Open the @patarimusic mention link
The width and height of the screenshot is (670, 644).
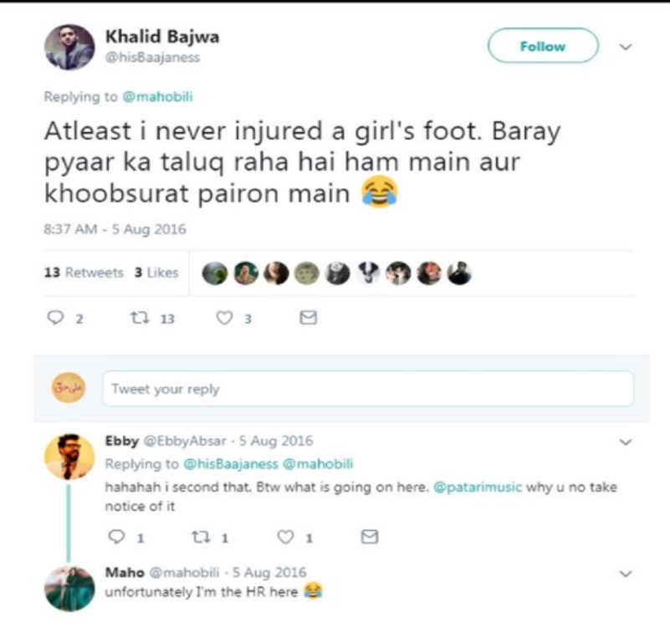coord(478,487)
